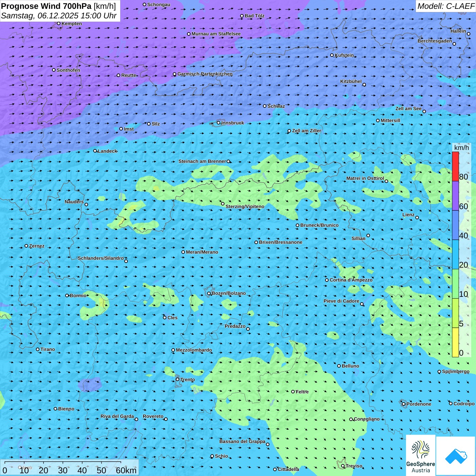Click the 'Modell: C-LAEF' label
The height and width of the screenshot is (476, 476).
point(446,6)
